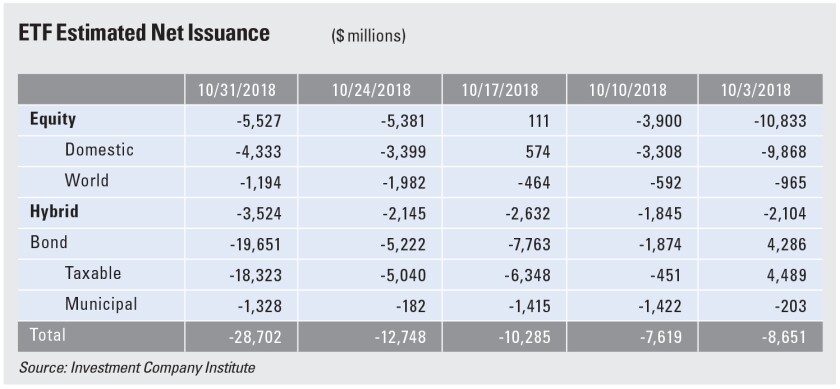Select the 10/10/2018 column header
The width and height of the screenshot is (840, 389).
[x=628, y=89]
